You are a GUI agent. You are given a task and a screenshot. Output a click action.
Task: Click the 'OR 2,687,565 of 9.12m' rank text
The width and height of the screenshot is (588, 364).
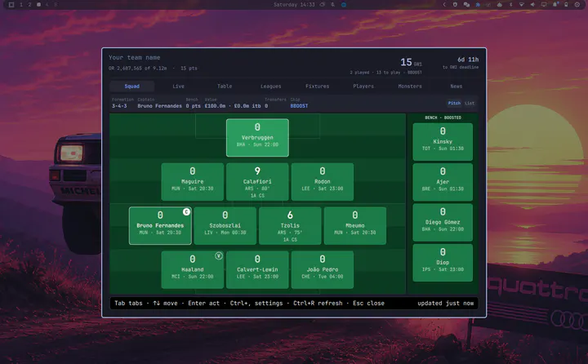point(138,69)
